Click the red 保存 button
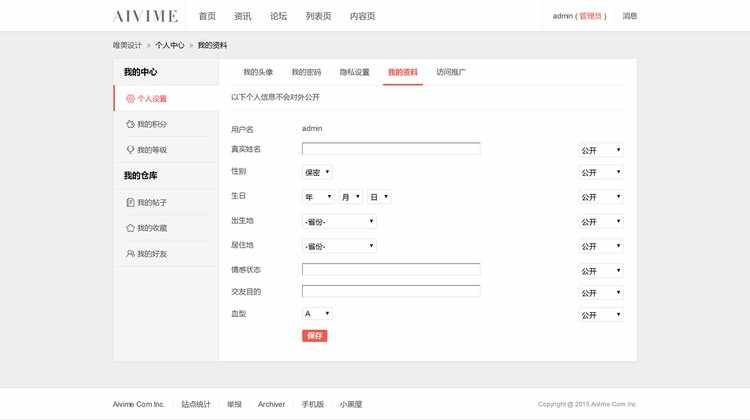 tap(315, 336)
